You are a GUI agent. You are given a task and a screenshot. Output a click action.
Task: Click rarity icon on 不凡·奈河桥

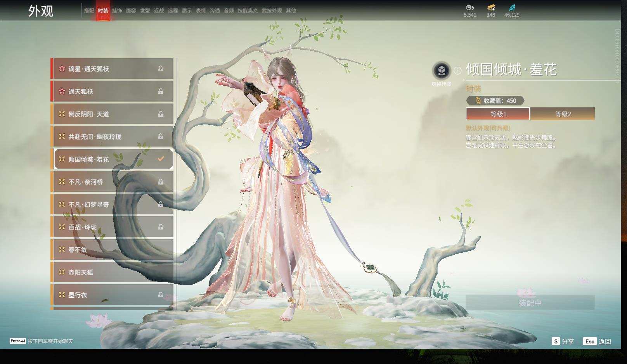pyautogui.click(x=62, y=182)
